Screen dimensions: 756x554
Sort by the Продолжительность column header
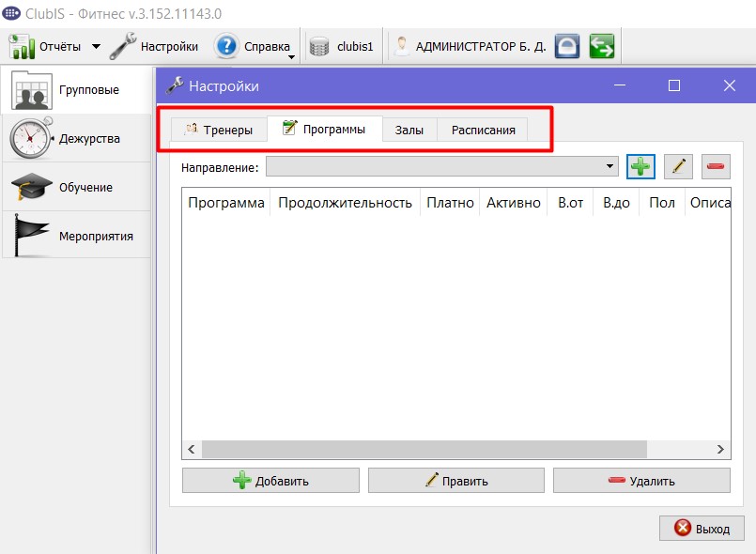(x=346, y=203)
